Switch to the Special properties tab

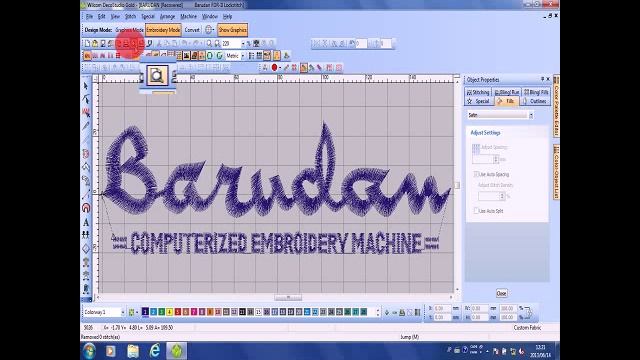[x=478, y=101]
